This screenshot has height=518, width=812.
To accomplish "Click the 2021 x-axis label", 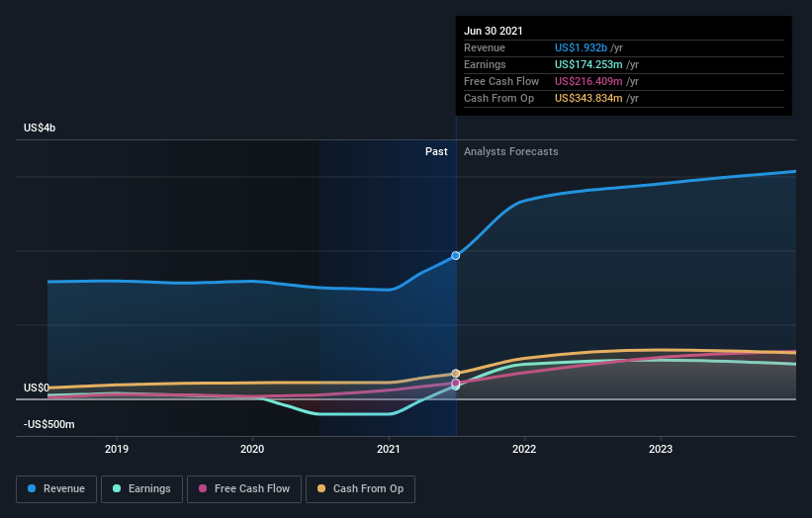I will 389,449.
